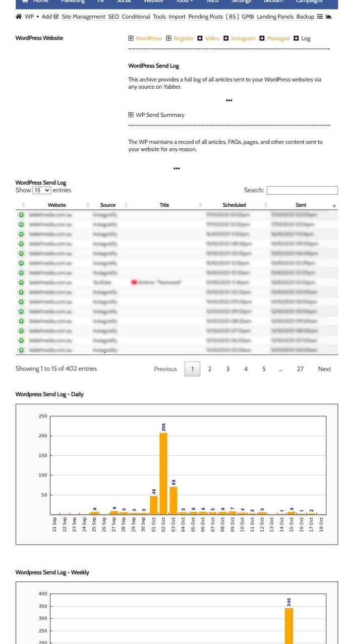Click the 206 bar for 02 Oct

click(163, 473)
